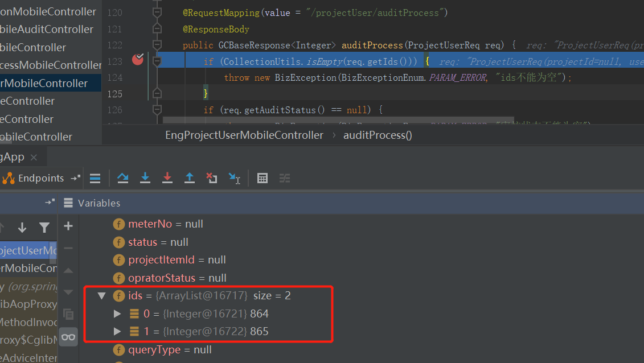Click Trace Current Stream Chain icon
644x363 pixels.
285,178
